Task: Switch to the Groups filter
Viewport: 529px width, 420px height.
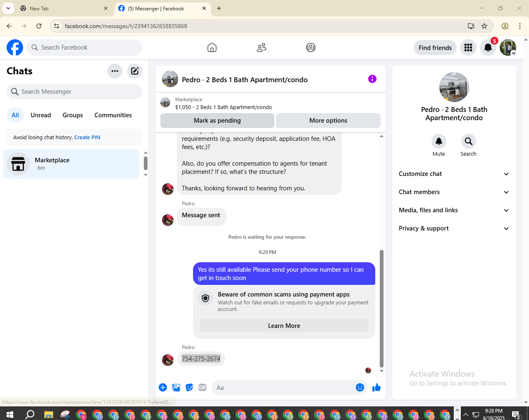Action: pos(73,115)
